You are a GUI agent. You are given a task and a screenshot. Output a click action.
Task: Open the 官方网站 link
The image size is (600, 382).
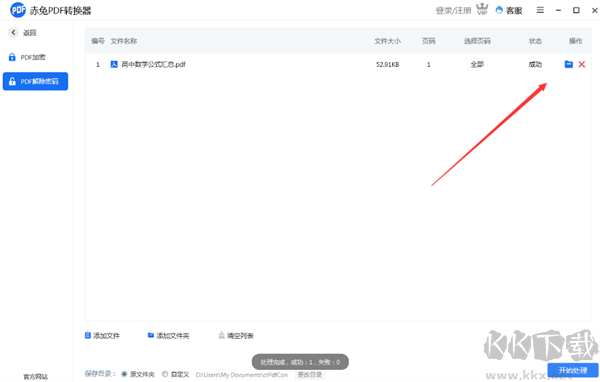click(36, 377)
